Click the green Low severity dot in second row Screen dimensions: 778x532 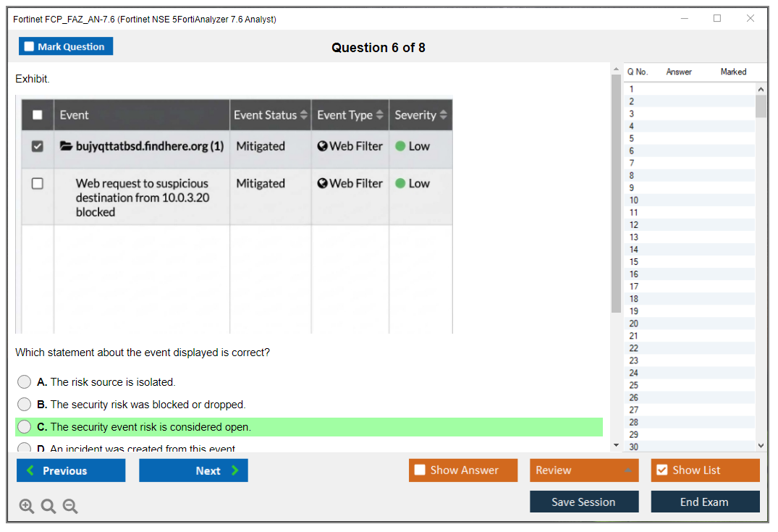pyautogui.click(x=400, y=183)
